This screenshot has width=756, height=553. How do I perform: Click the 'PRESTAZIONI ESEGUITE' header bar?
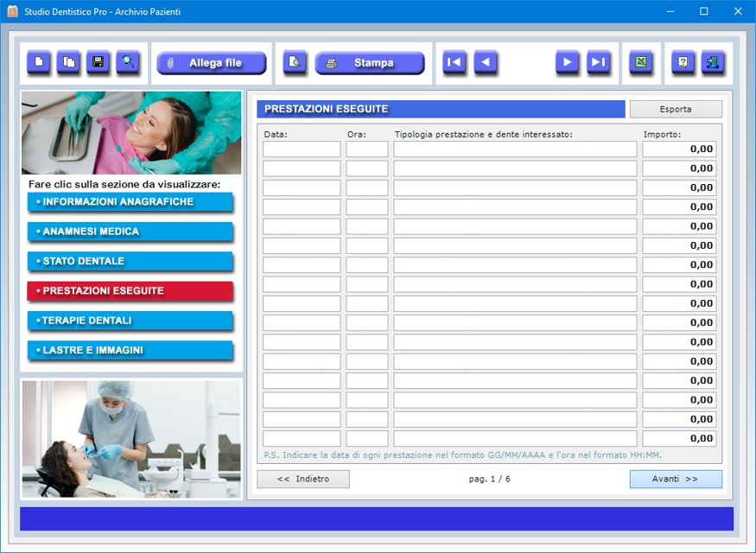click(441, 110)
